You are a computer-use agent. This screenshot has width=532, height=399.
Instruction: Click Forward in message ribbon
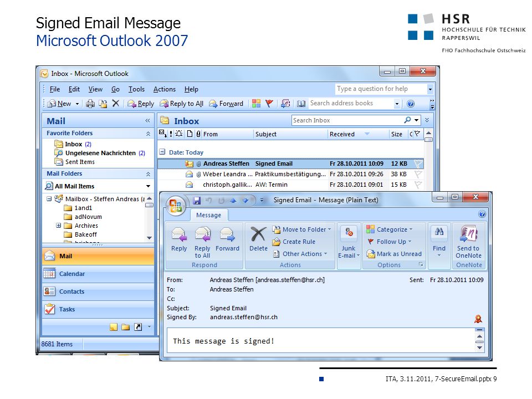click(227, 239)
